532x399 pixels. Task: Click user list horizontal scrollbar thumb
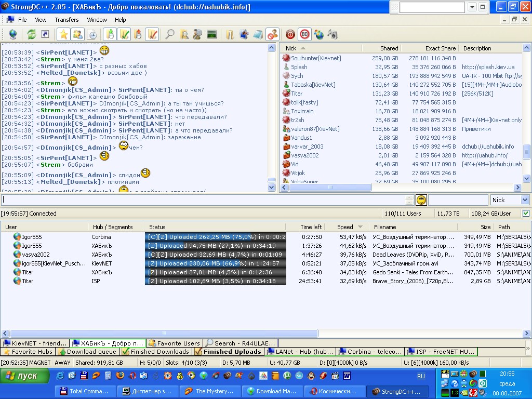[330, 187]
